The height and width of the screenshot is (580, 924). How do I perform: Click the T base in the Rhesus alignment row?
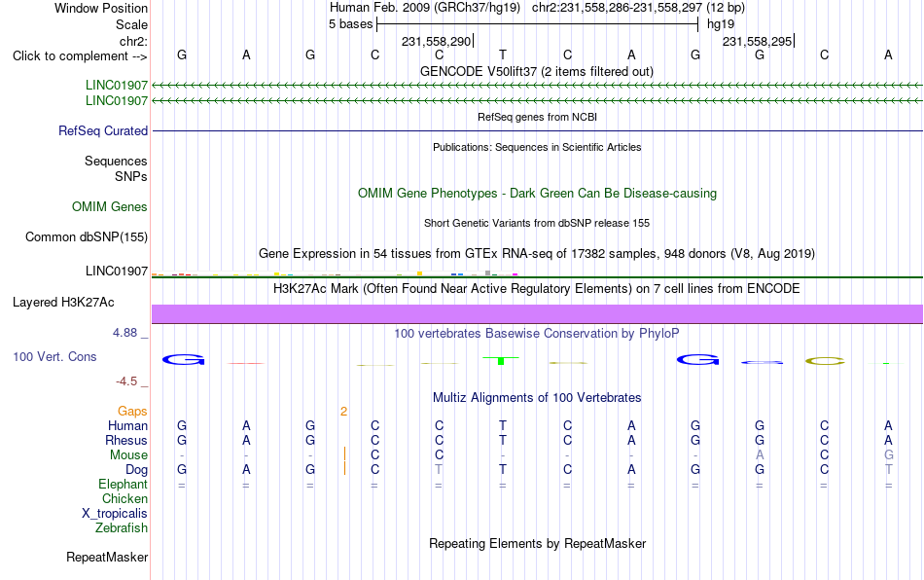(x=503, y=440)
